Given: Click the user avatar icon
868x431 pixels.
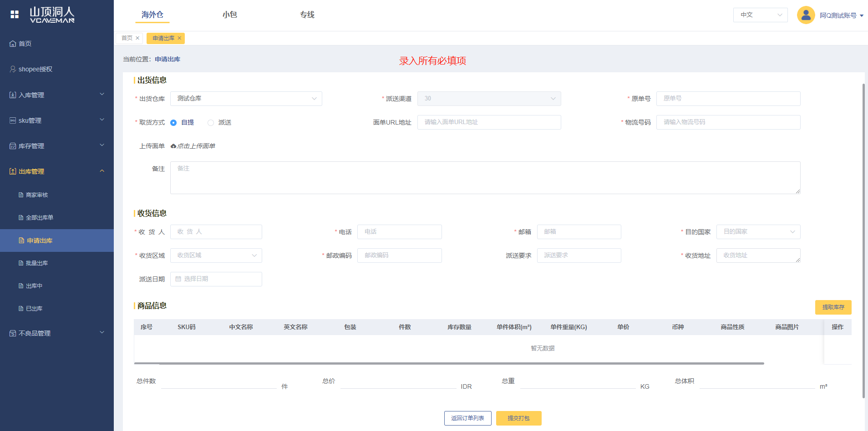Looking at the screenshot, I should (805, 15).
